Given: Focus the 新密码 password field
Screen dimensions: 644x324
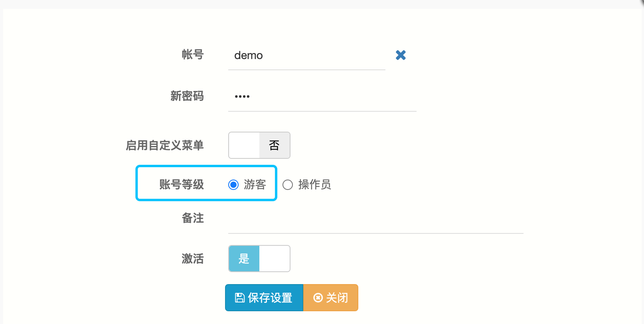Looking at the screenshot, I should [x=322, y=97].
